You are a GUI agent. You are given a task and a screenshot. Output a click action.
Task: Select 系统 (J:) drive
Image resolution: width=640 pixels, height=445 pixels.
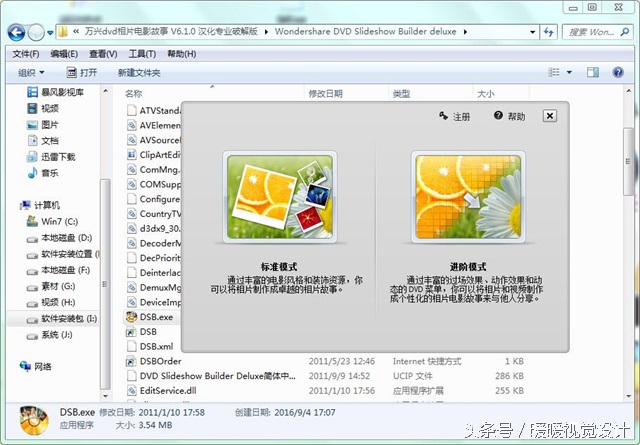[50, 335]
